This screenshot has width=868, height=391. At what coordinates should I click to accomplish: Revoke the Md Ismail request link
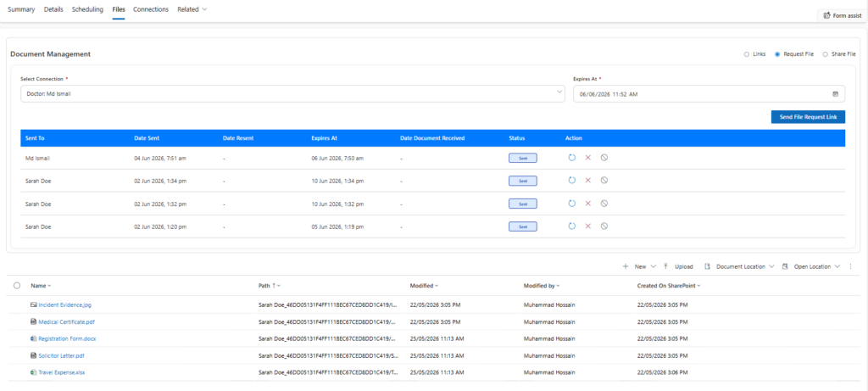(x=604, y=158)
